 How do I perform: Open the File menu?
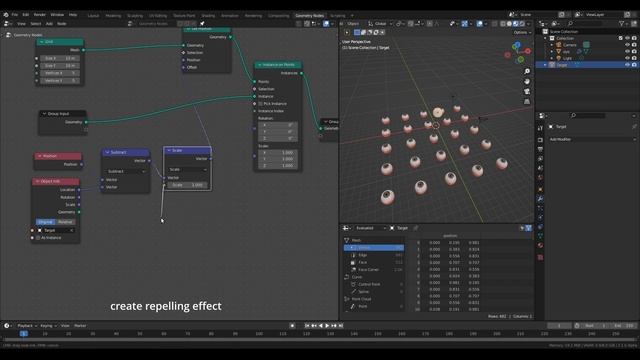(x=15, y=15)
